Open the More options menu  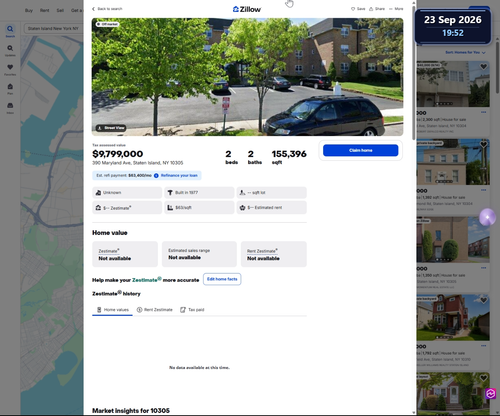(x=396, y=9)
